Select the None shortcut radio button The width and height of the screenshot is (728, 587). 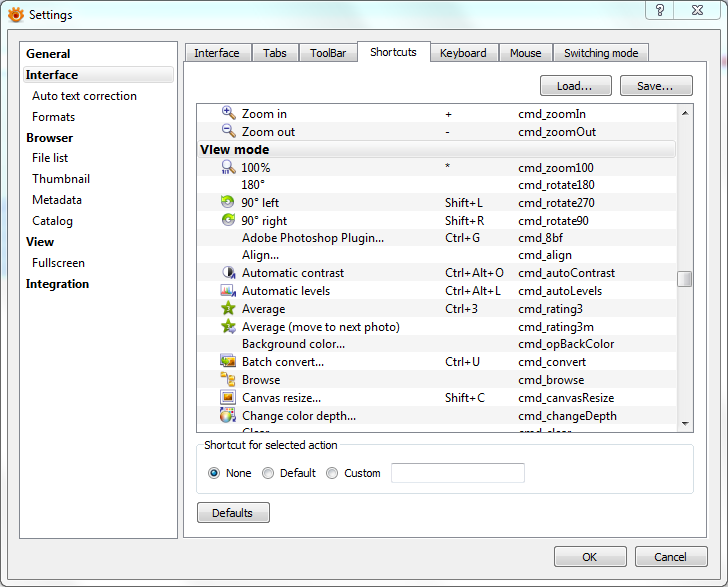[x=214, y=473]
